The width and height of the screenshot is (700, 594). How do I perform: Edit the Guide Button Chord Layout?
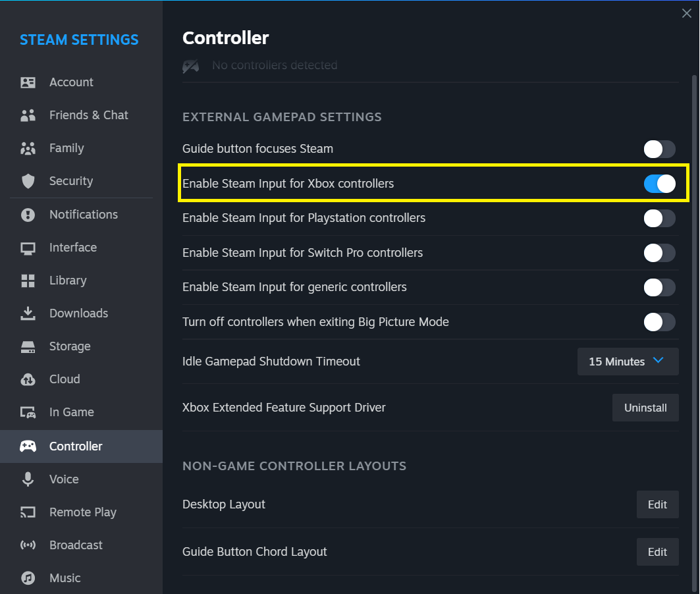pyautogui.click(x=657, y=552)
